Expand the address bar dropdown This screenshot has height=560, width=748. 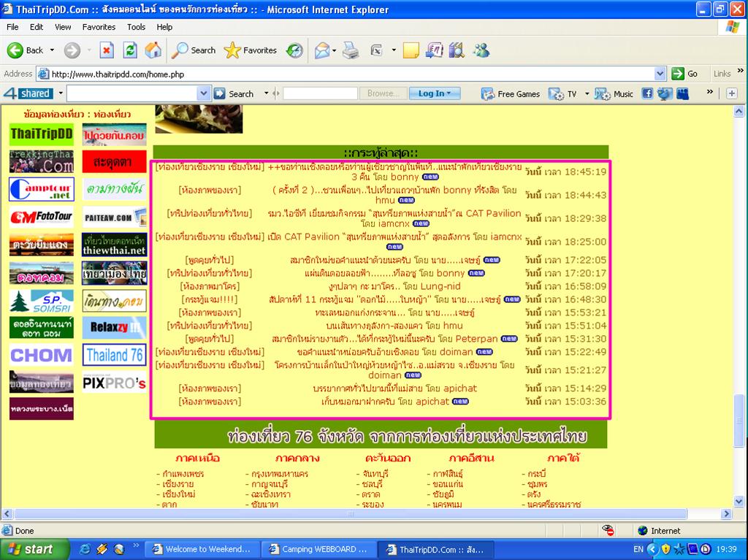(x=660, y=74)
